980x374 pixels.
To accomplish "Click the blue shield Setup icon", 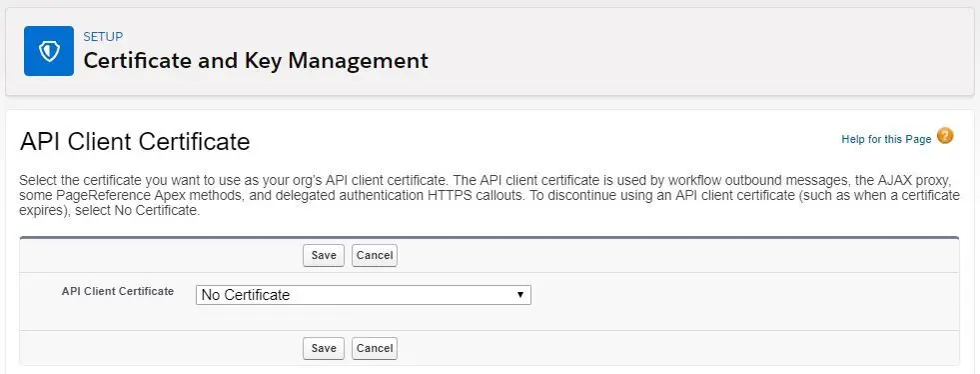I will pos(49,51).
